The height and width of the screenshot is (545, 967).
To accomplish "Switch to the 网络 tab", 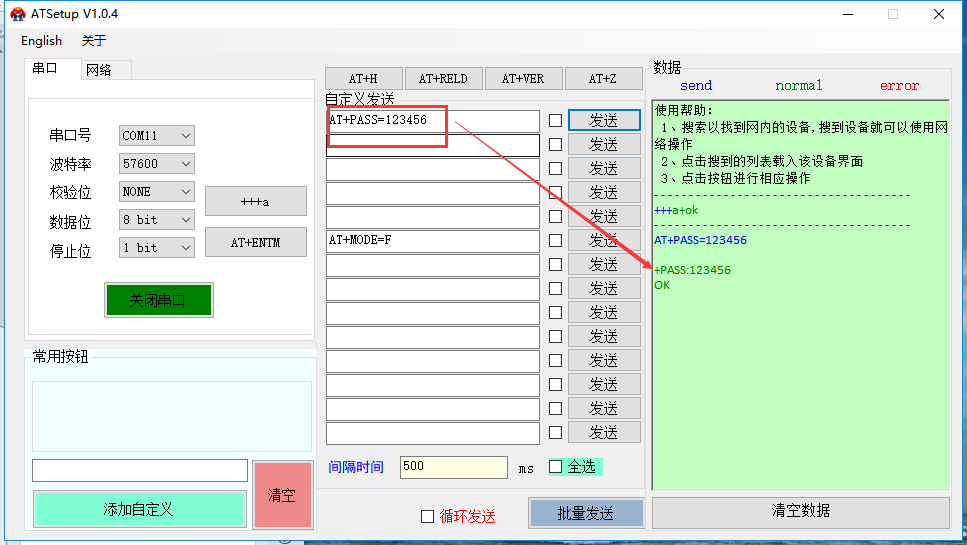I will click(99, 70).
